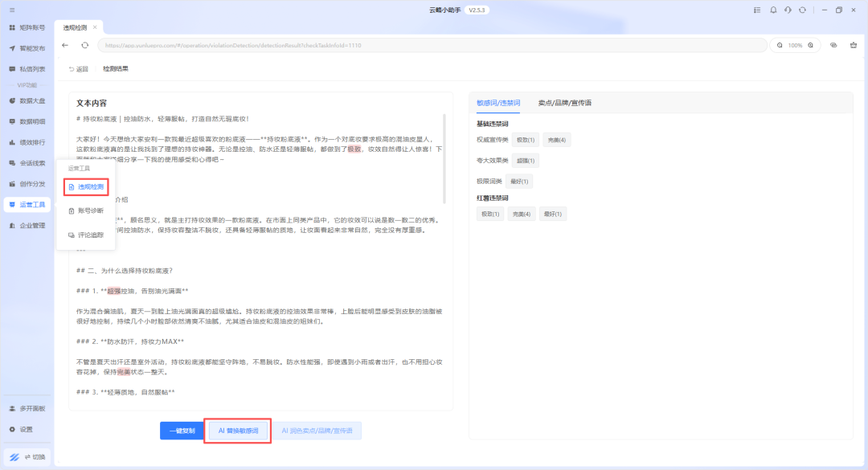Switch to 卖点/品牌/宣传语 tab
This screenshot has width=868, height=470.
pyautogui.click(x=564, y=103)
